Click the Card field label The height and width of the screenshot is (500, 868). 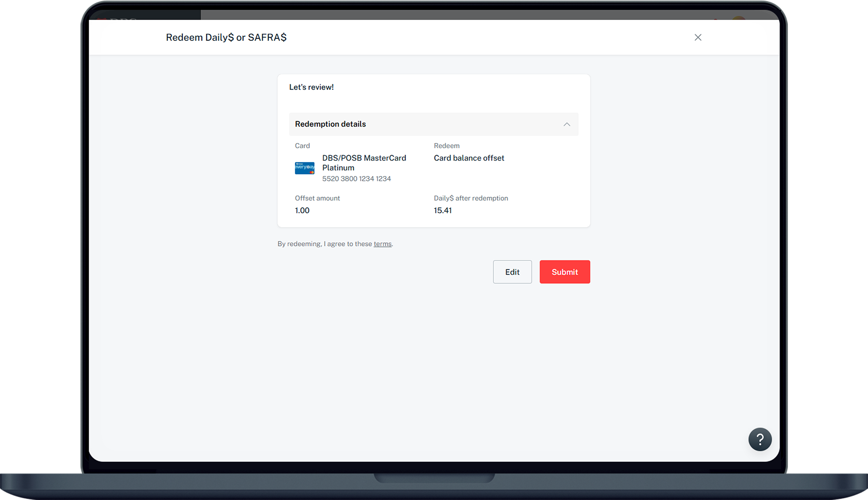coord(302,146)
